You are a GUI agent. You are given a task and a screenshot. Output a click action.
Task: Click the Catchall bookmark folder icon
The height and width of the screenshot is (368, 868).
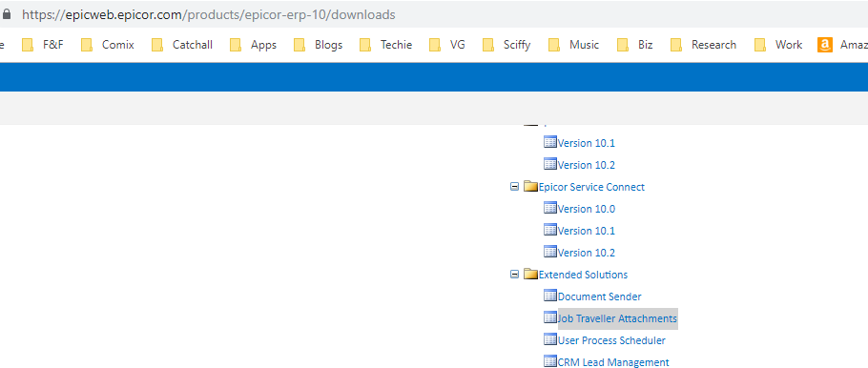[x=157, y=45]
